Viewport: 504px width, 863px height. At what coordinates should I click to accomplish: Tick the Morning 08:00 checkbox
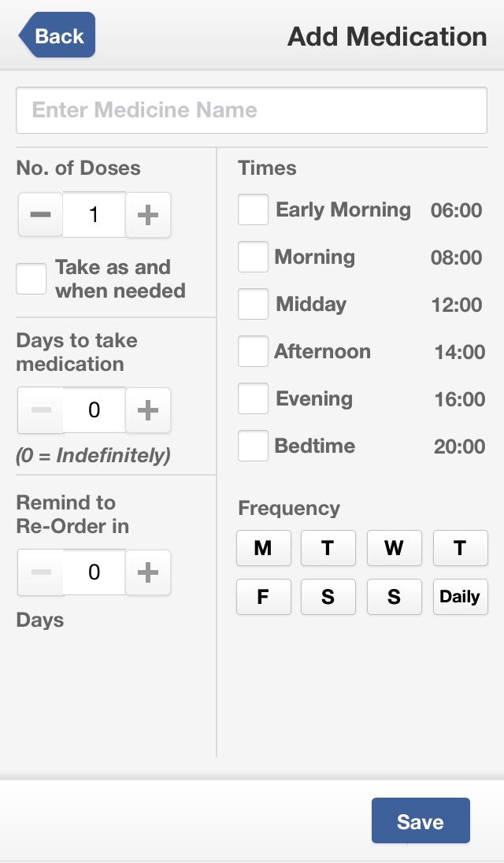[254, 257]
